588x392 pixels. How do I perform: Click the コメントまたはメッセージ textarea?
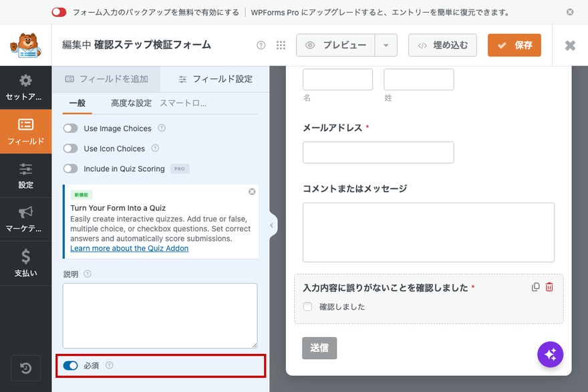(428, 232)
